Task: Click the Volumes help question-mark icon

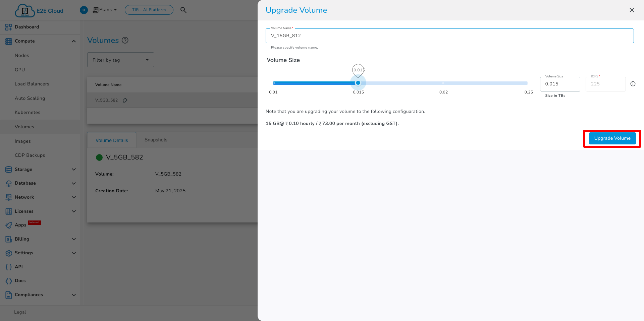Action: (125, 40)
